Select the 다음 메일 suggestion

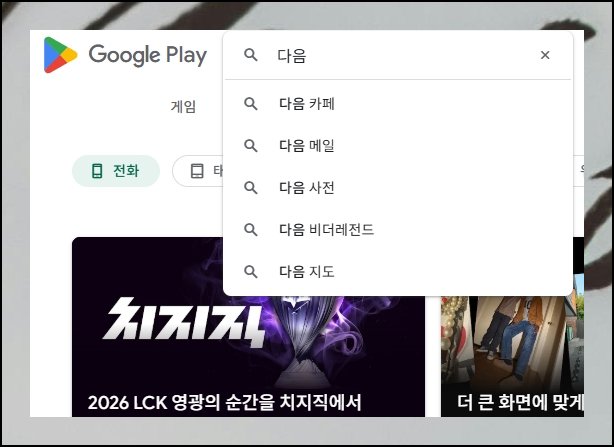[x=398, y=146]
